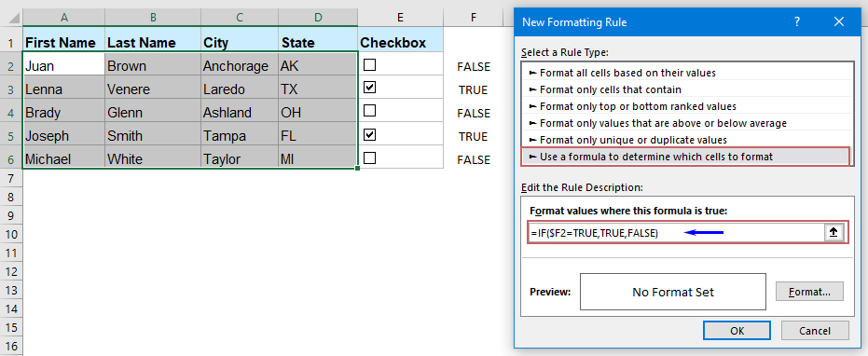Click the FALSE value in row 4

click(x=474, y=113)
